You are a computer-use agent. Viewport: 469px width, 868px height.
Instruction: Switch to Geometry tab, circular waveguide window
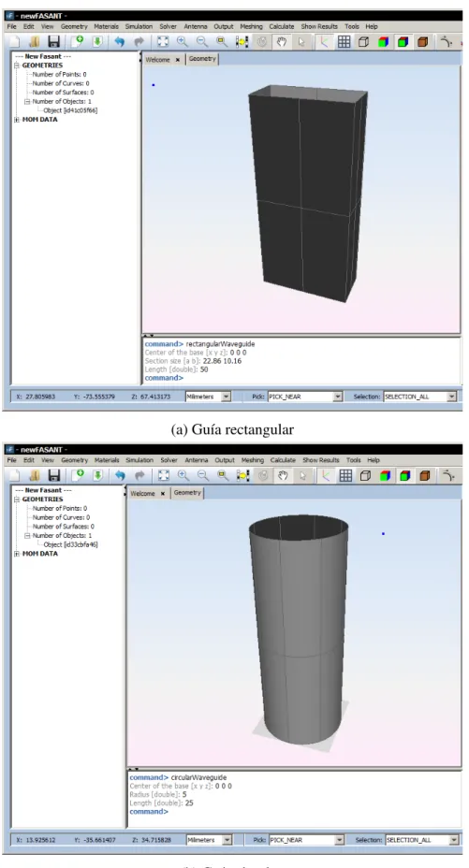pyautogui.click(x=187, y=493)
